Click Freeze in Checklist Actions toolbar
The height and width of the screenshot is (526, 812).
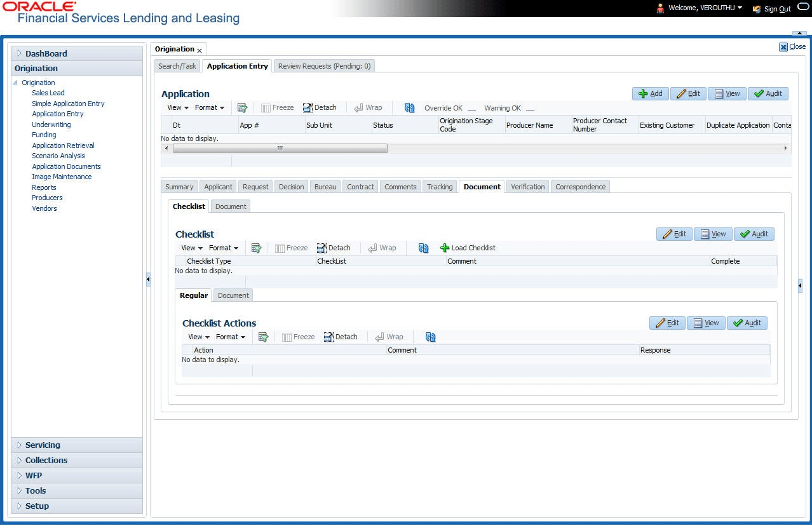click(x=299, y=337)
